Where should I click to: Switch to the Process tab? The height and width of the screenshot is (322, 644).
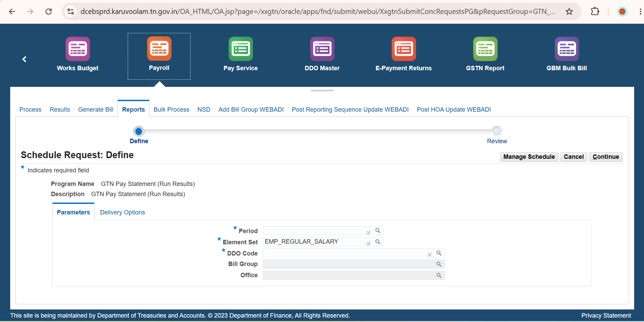30,110
